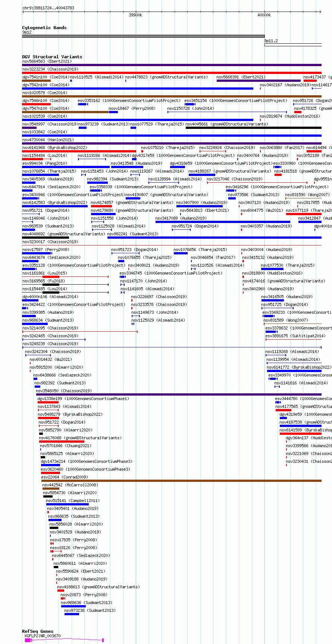Image resolution: width=332 pixels, height=644 pixels.
Task: Open esv3891675 (Suktitipat2014) variant label
Action: point(295,336)
